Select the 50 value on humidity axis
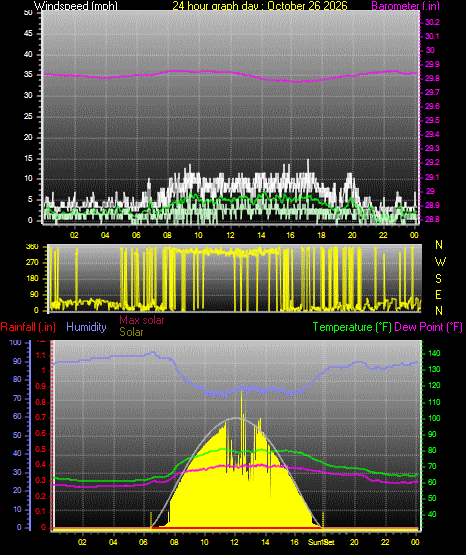 tap(17, 435)
